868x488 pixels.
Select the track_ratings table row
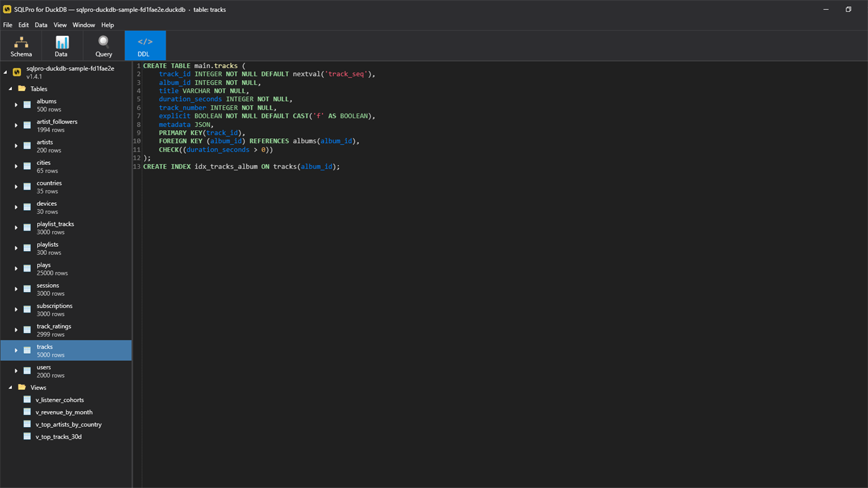pyautogui.click(x=66, y=330)
